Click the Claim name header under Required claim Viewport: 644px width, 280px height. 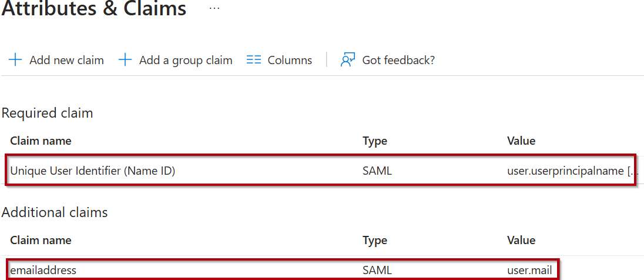tap(41, 141)
